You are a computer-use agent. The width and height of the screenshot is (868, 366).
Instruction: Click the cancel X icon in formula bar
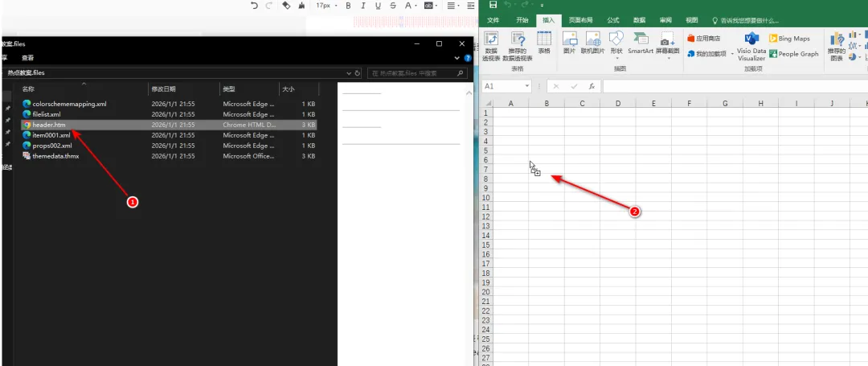[556, 86]
